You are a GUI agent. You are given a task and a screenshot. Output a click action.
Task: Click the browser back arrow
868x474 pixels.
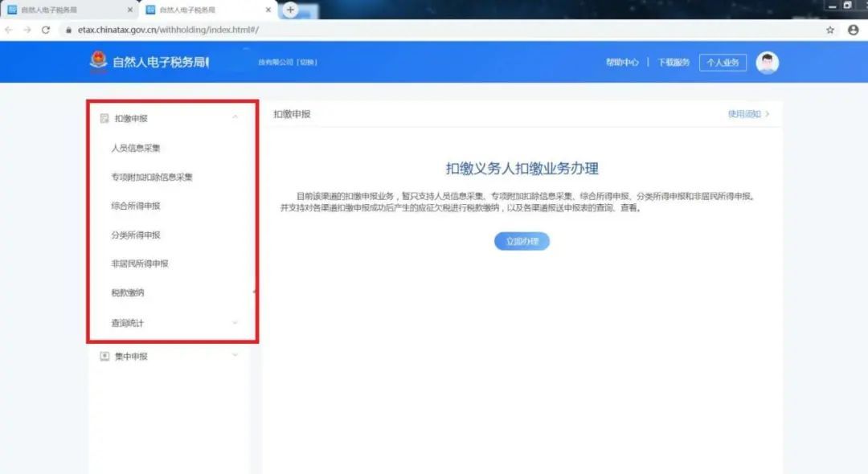pyautogui.click(x=9, y=30)
